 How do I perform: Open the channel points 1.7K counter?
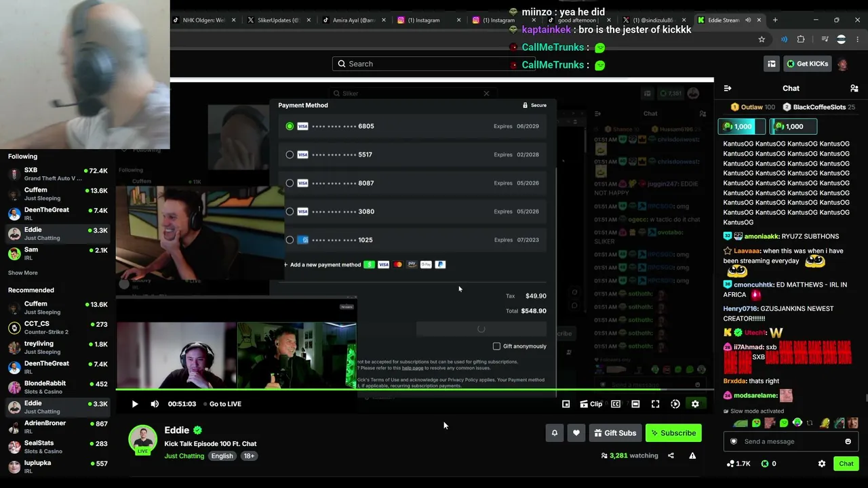tap(738, 464)
